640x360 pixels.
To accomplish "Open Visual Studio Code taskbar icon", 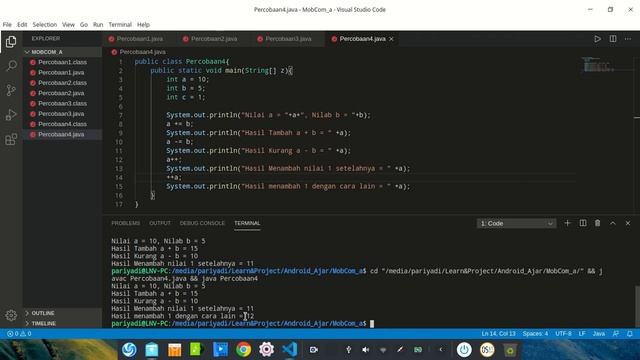I will coord(289,350).
